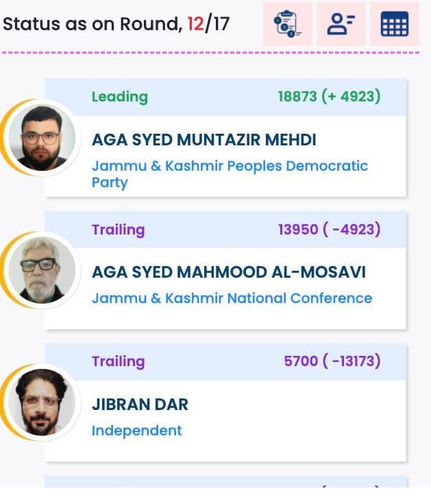This screenshot has width=431, height=504.
Task: Click the round number 12/17
Action: click(x=208, y=25)
